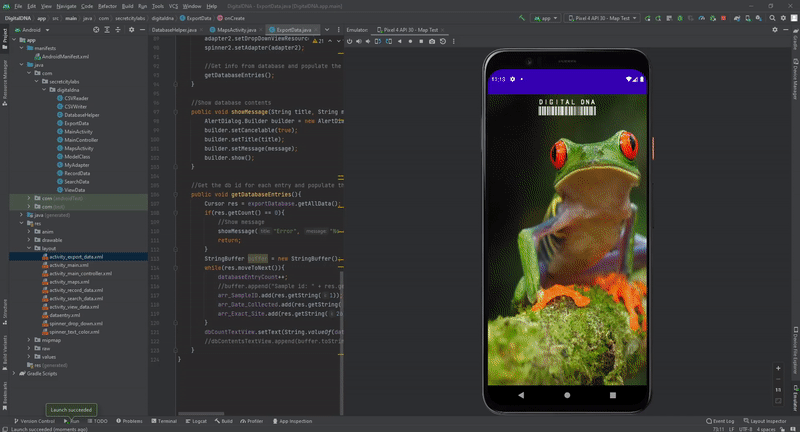This screenshot has height=432, width=800.
Task: Open editor tabs more-options kebab menu
Action: 338,30
